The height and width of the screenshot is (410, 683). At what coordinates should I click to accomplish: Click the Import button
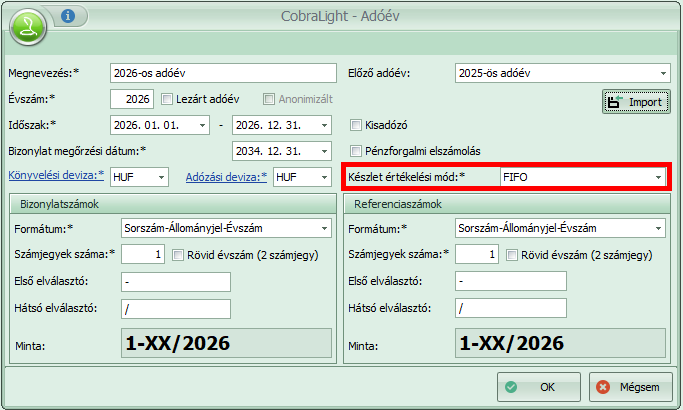tap(635, 102)
